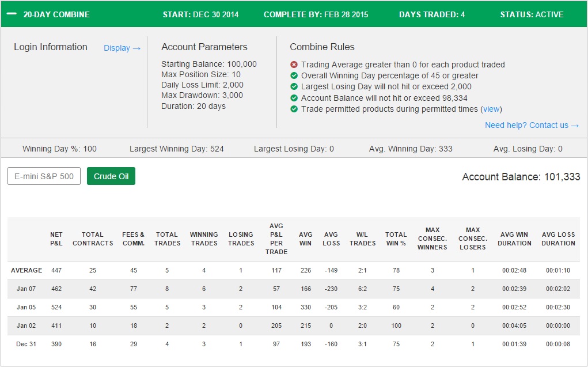Click the Jan 07 avg loss value -230
The height and width of the screenshot is (367, 588).
coord(331,289)
